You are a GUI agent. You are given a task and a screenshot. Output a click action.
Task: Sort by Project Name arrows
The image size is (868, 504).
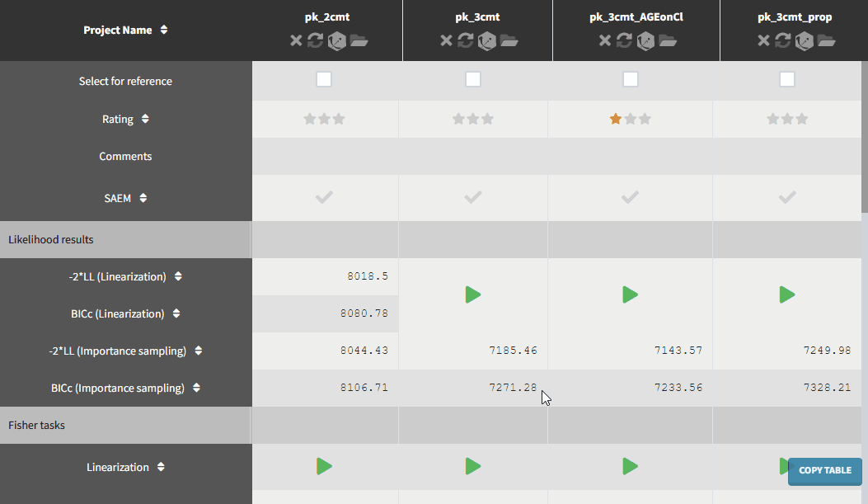(x=164, y=31)
